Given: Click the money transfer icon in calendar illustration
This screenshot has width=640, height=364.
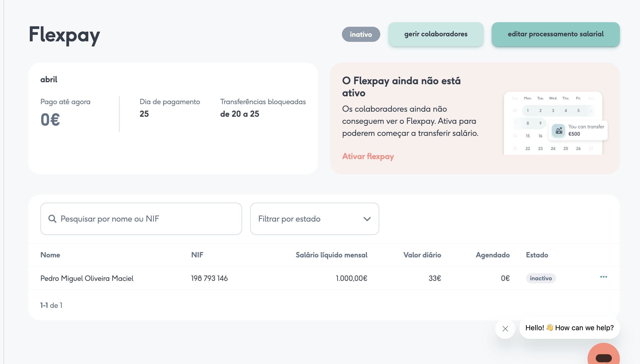Looking at the screenshot, I should coord(559,131).
